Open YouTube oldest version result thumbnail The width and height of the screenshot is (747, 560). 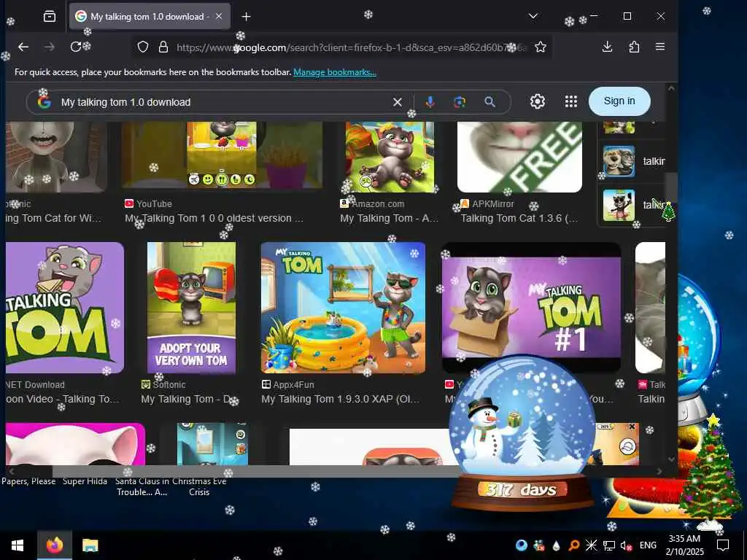coord(222,155)
